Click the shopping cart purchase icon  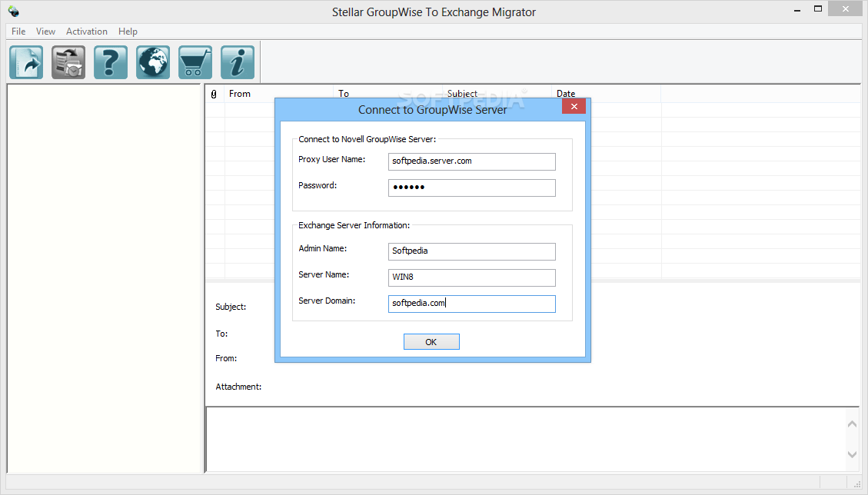(x=195, y=62)
